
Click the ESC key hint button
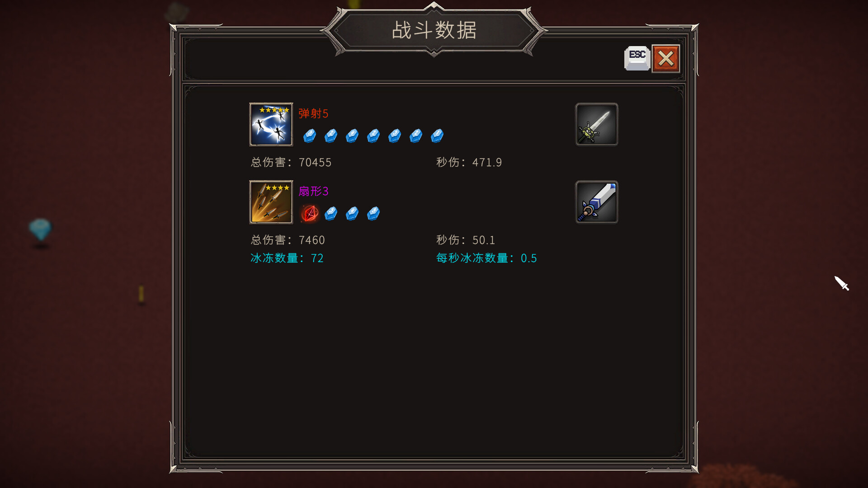pos(637,59)
